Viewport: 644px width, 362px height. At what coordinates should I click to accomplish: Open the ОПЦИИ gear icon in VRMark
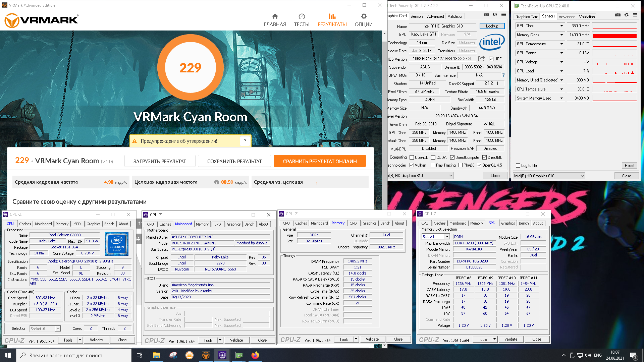(x=364, y=16)
